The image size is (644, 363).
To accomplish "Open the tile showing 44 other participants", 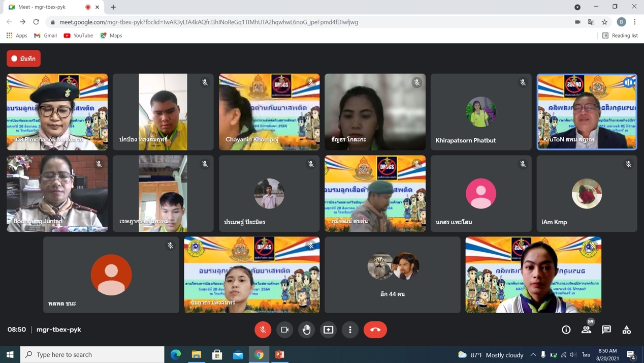I will coord(393,275).
